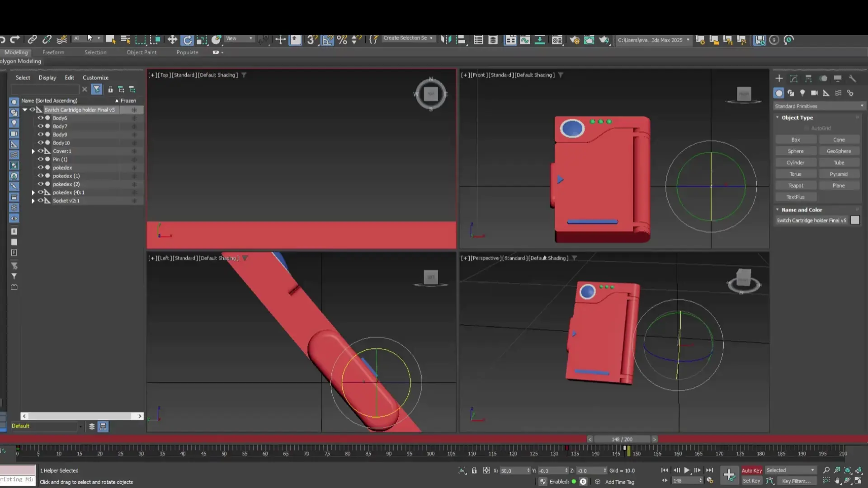This screenshot has width=868, height=488.
Task: Toggle visibility of Body6 object
Action: click(x=41, y=118)
